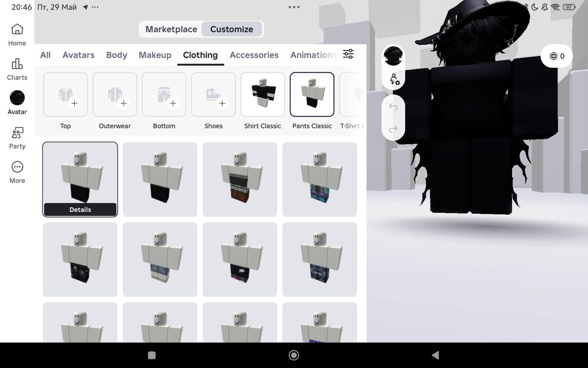This screenshot has height=368, width=588.
Task: Tap the status bar battery indicator
Action: [x=569, y=7]
